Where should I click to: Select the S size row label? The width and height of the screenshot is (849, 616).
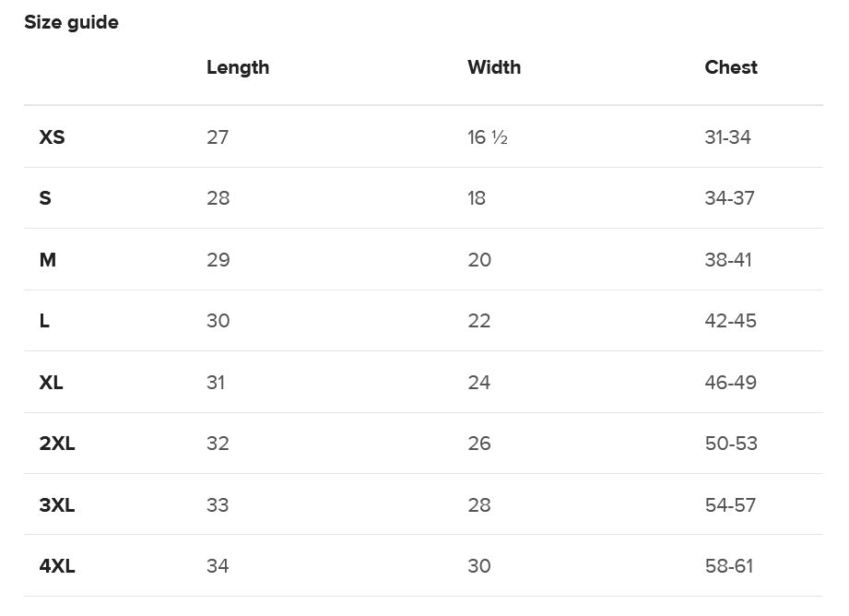tap(45, 198)
